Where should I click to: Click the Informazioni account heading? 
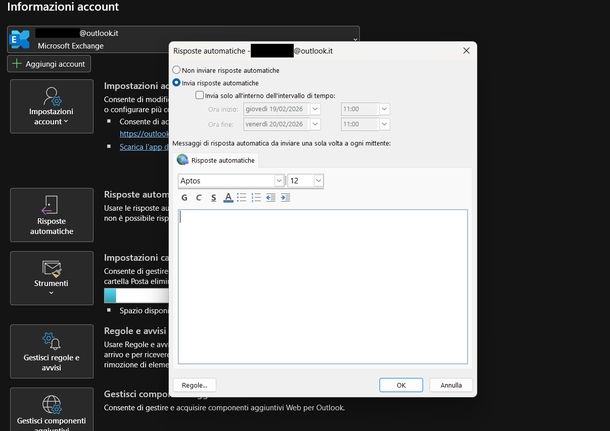click(x=63, y=7)
